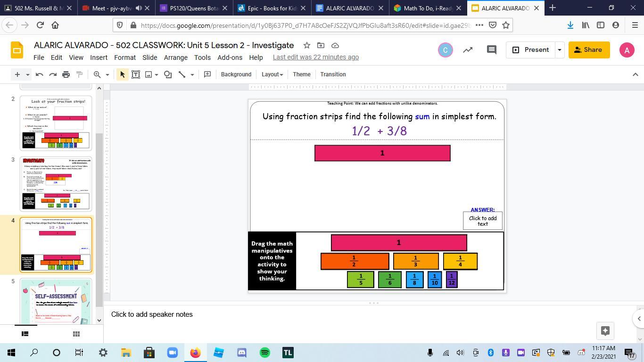The height and width of the screenshot is (362, 644).
Task: Switch to grid view
Action: (76, 334)
